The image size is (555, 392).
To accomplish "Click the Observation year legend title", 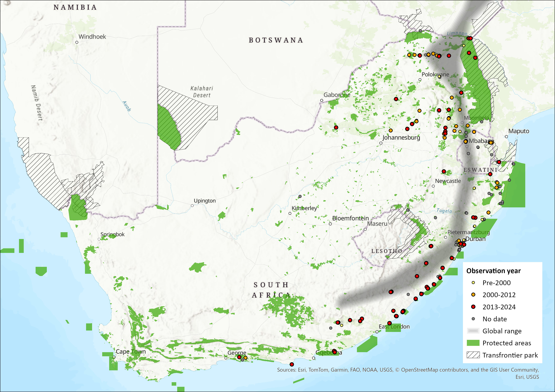I will coord(493,271).
